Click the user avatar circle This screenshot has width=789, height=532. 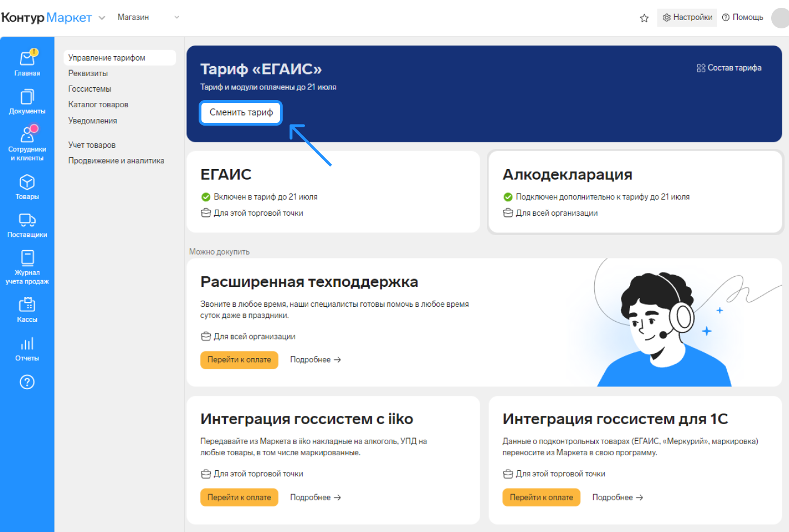coord(780,18)
